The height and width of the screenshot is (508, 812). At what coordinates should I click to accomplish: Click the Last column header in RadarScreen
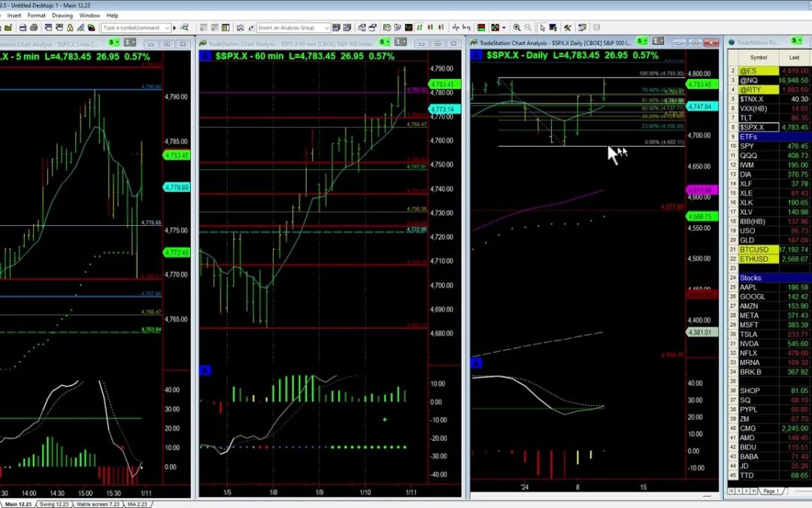(795, 57)
